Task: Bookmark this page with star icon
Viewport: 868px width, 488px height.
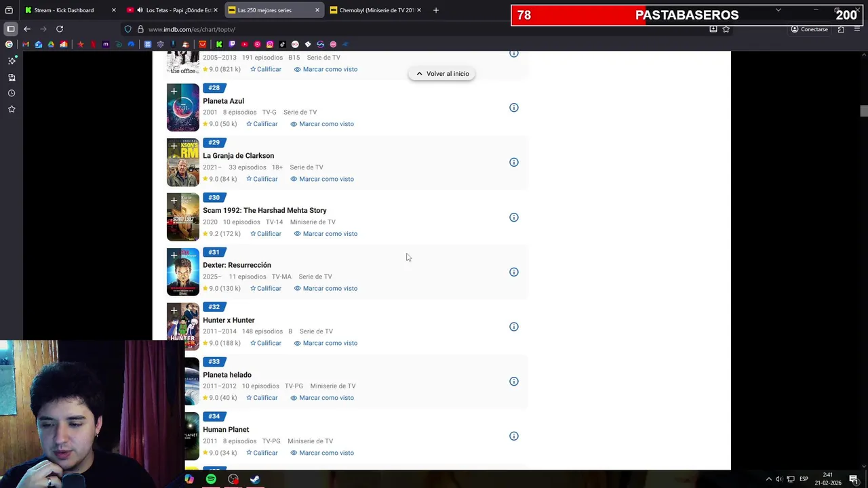Action: (726, 29)
